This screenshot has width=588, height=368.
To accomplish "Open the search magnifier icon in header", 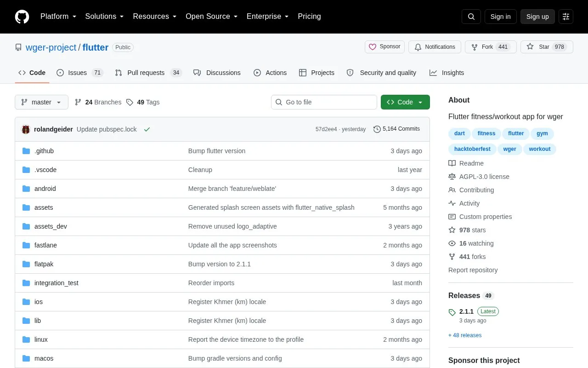I will coord(471,17).
